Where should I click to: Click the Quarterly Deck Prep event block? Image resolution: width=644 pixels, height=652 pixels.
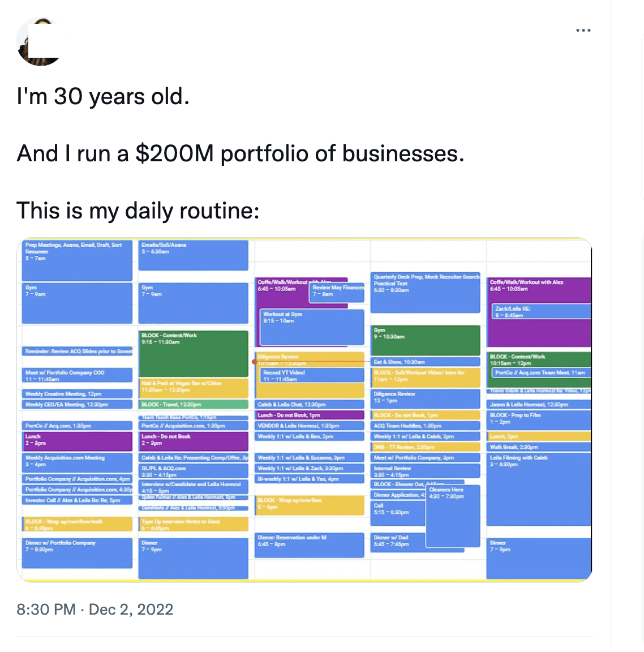click(426, 293)
